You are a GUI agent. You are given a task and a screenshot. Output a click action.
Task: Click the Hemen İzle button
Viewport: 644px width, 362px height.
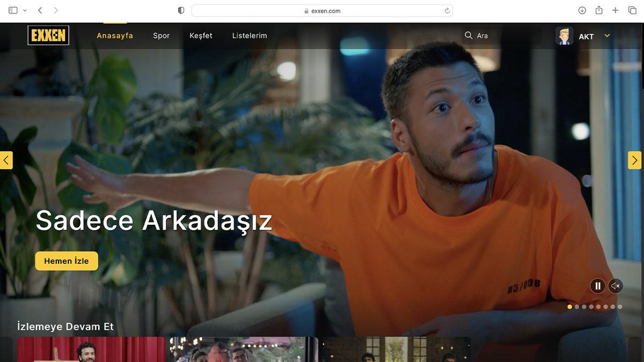point(66,261)
